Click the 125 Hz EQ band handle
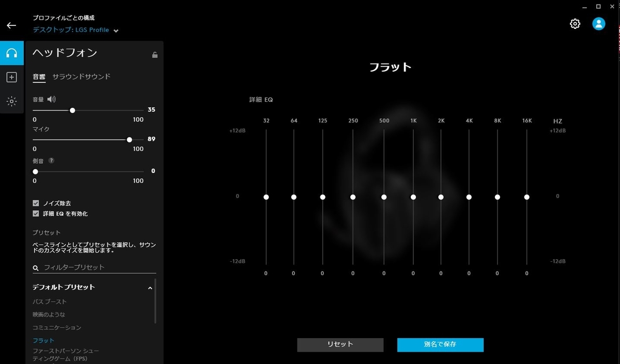 [x=322, y=197]
